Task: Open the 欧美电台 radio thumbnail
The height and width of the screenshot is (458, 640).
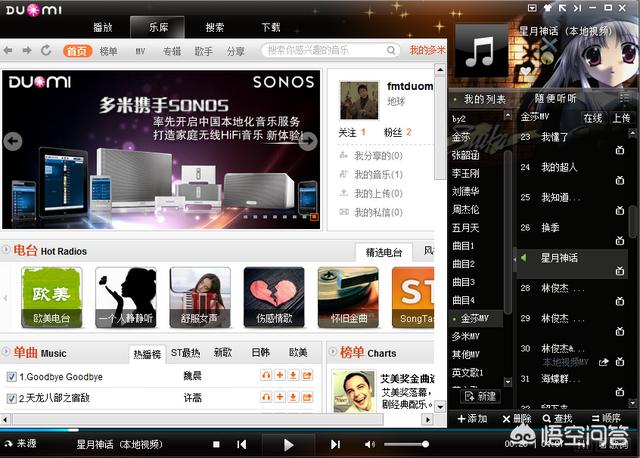Action: pyautogui.click(x=51, y=297)
